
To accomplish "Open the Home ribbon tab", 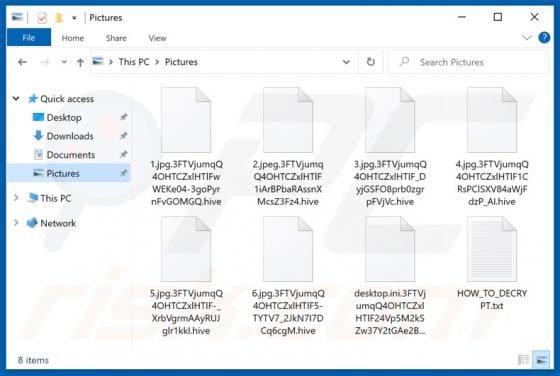I will point(72,38).
